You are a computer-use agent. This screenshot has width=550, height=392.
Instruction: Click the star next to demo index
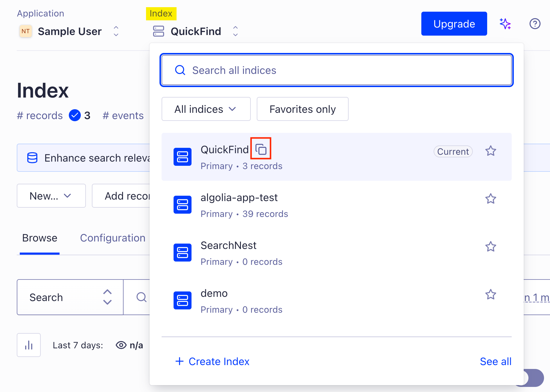coord(490,294)
